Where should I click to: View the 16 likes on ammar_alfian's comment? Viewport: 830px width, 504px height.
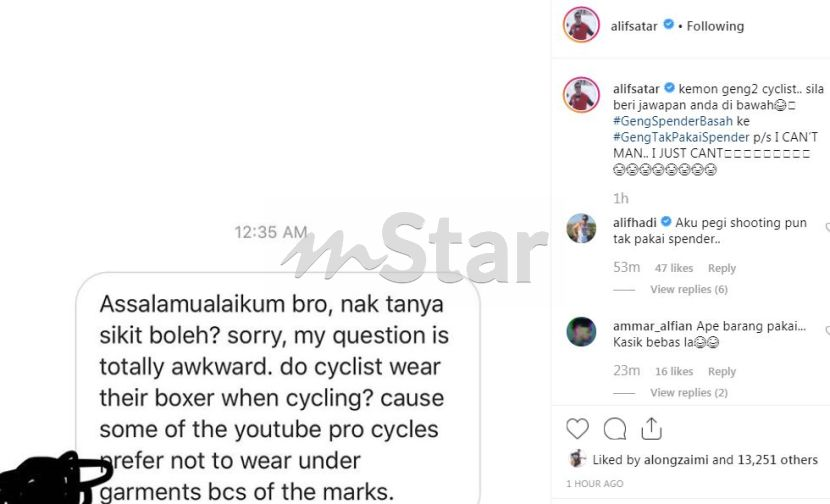tap(673, 372)
